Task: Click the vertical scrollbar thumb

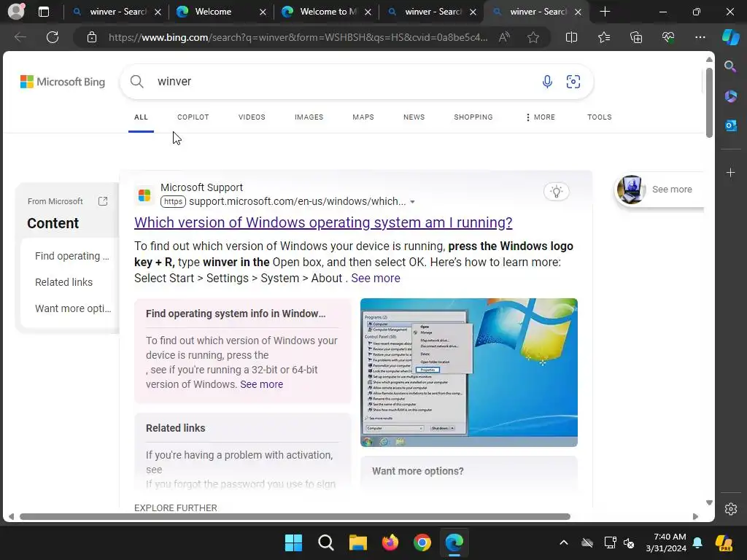Action: click(709, 102)
